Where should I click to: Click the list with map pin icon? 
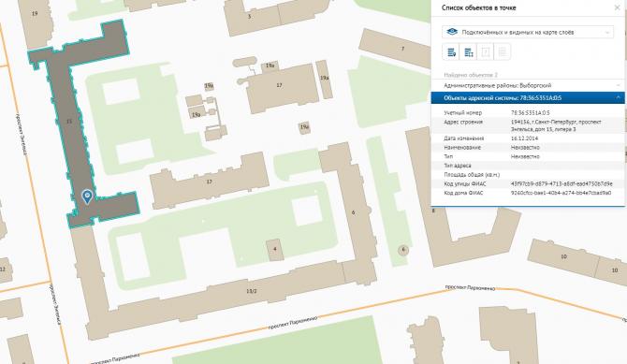pyautogui.click(x=451, y=52)
